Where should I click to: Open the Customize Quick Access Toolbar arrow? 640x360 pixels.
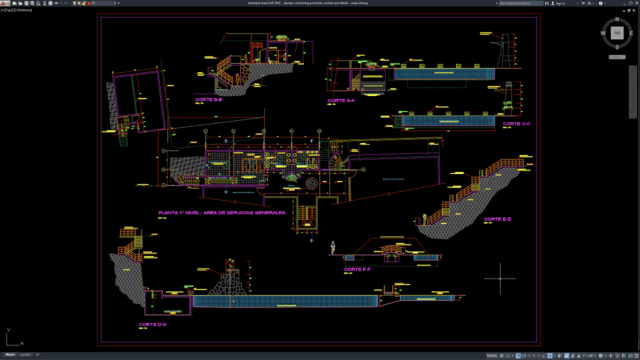[x=118, y=3]
